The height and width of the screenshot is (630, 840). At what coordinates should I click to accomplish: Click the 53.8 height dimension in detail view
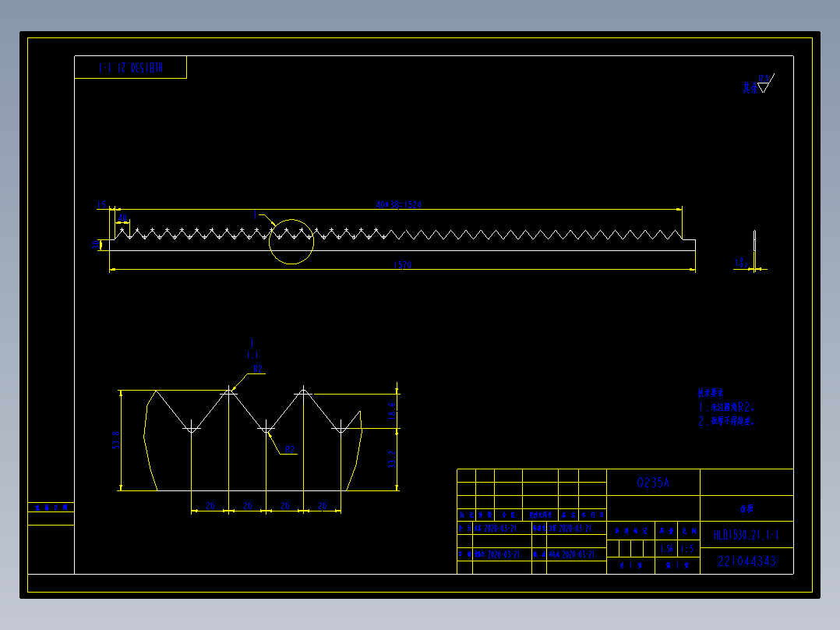tap(116, 440)
